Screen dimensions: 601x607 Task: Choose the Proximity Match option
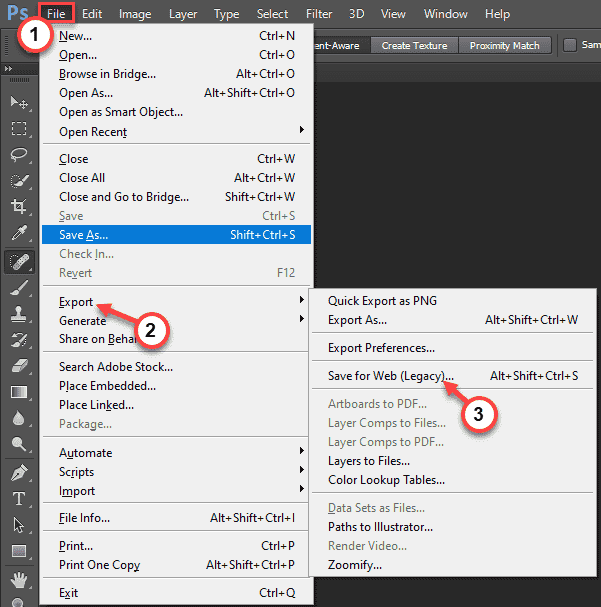coord(504,45)
